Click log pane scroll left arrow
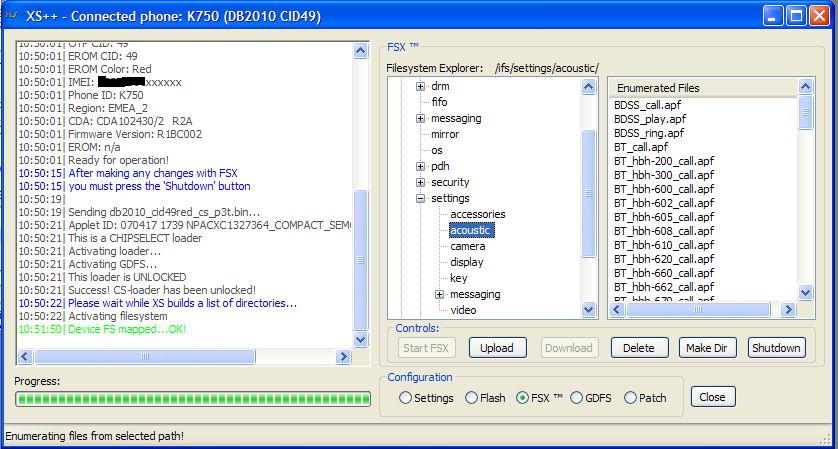Viewport: 838px width, 449px height. (26, 357)
